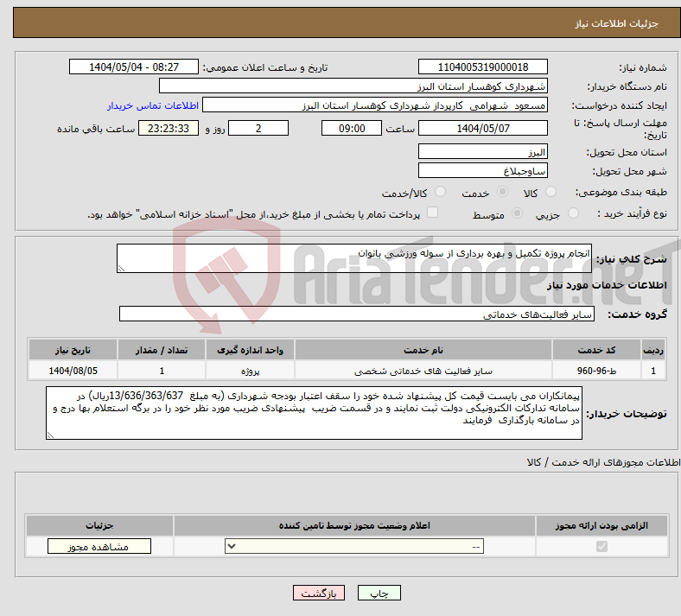Click the need date cell 1404/08/05
681x616 pixels.
click(x=73, y=371)
